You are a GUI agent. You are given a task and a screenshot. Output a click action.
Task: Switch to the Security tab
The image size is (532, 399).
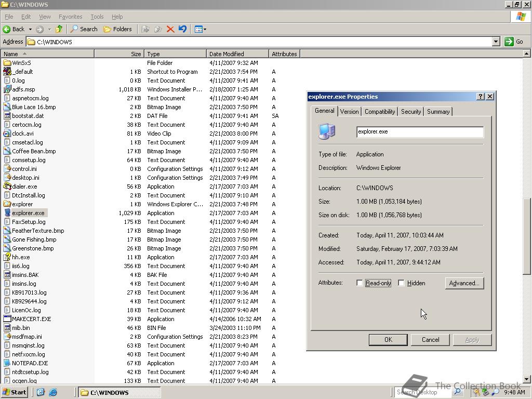tap(411, 112)
